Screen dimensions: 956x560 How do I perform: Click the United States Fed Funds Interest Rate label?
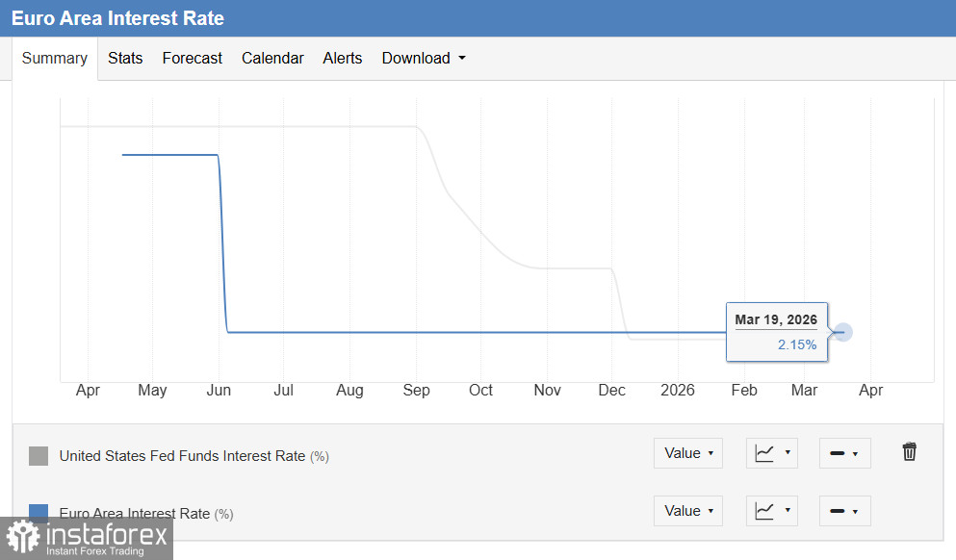coord(182,456)
